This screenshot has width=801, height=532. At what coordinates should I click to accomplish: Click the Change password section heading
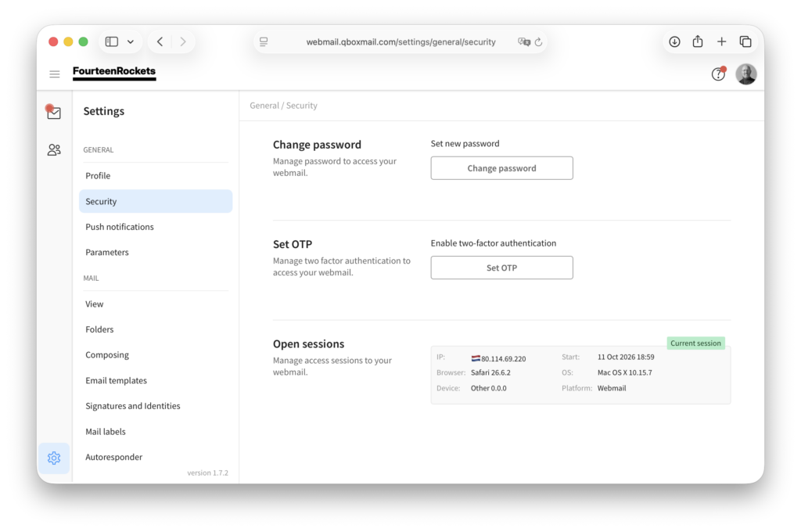(x=317, y=145)
